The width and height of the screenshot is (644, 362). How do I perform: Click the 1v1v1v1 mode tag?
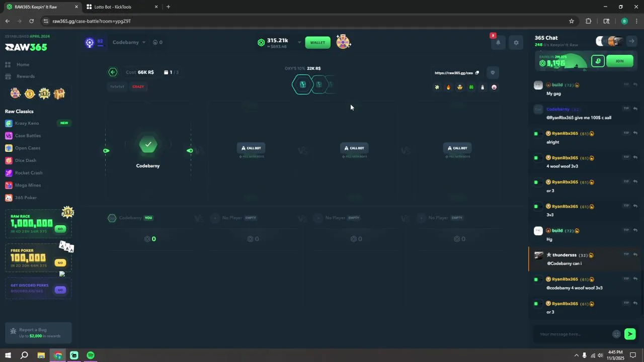(117, 86)
